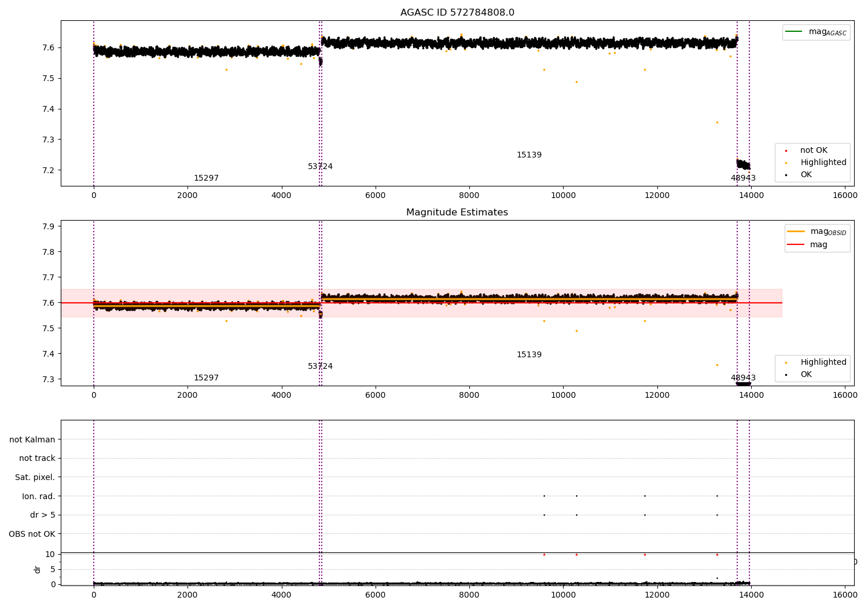Click the 'Ion. rad.' flag label
868x608 pixels.
(39, 496)
